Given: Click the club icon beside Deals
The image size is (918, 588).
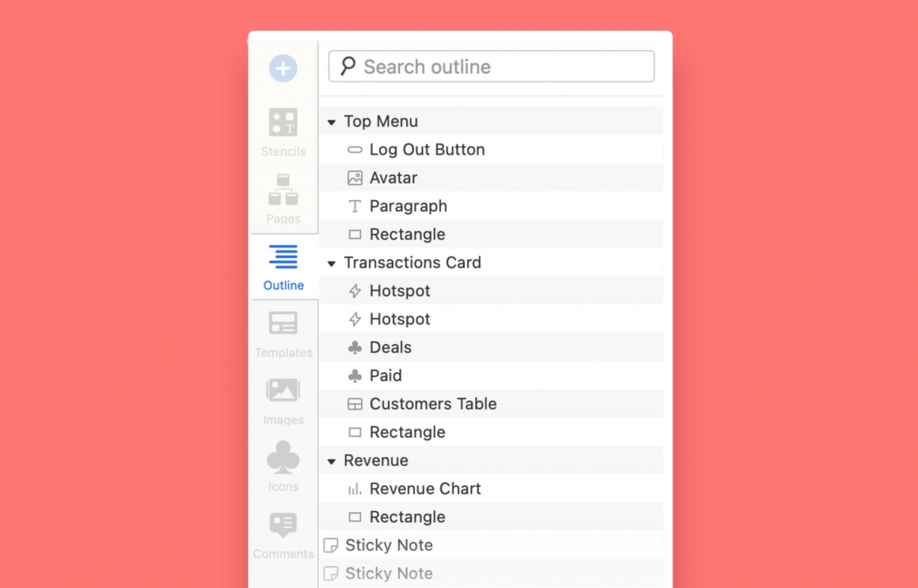Looking at the screenshot, I should pos(355,348).
